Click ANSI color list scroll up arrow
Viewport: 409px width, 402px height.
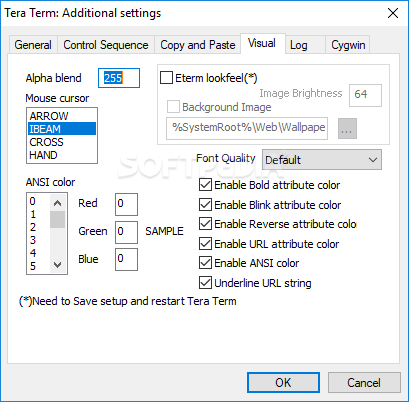click(x=58, y=203)
